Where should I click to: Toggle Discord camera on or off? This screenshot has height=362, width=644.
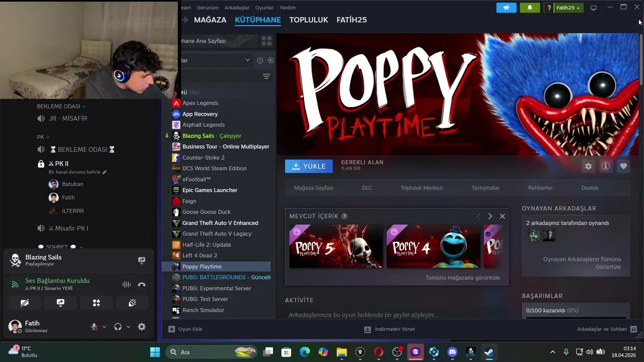(25, 303)
